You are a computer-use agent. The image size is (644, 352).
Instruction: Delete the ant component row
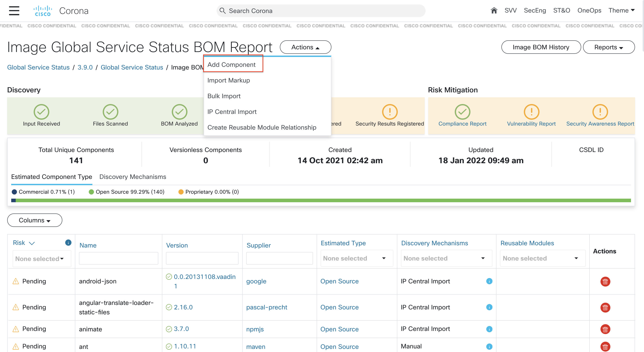tap(605, 346)
